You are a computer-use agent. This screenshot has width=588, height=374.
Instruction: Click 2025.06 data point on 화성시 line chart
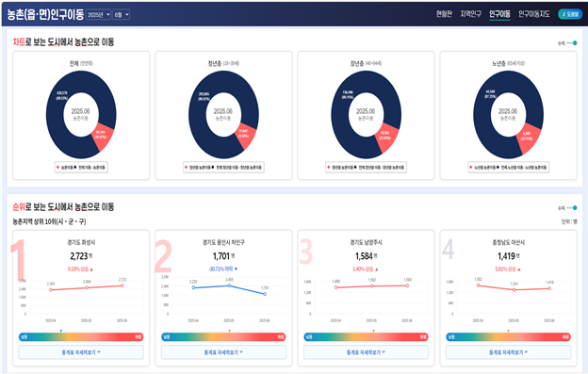click(x=122, y=285)
